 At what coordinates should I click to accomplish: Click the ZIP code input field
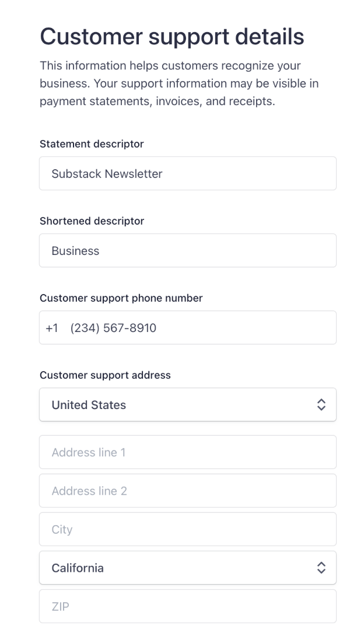pos(187,606)
